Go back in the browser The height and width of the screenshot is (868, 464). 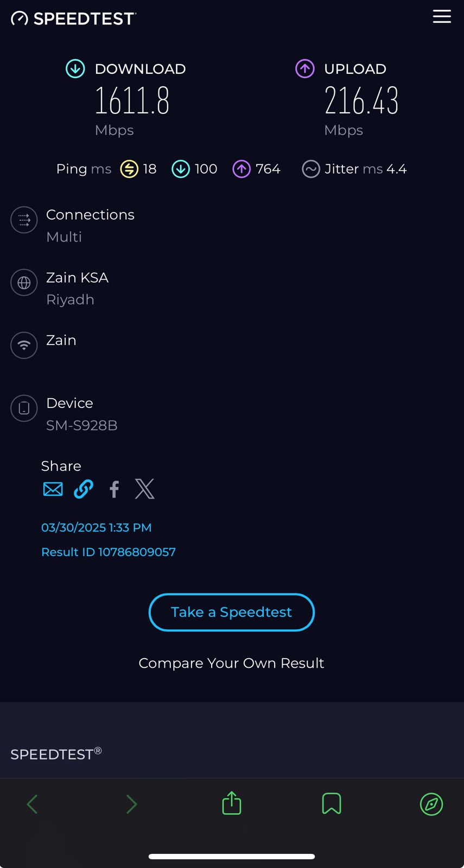coord(32,804)
